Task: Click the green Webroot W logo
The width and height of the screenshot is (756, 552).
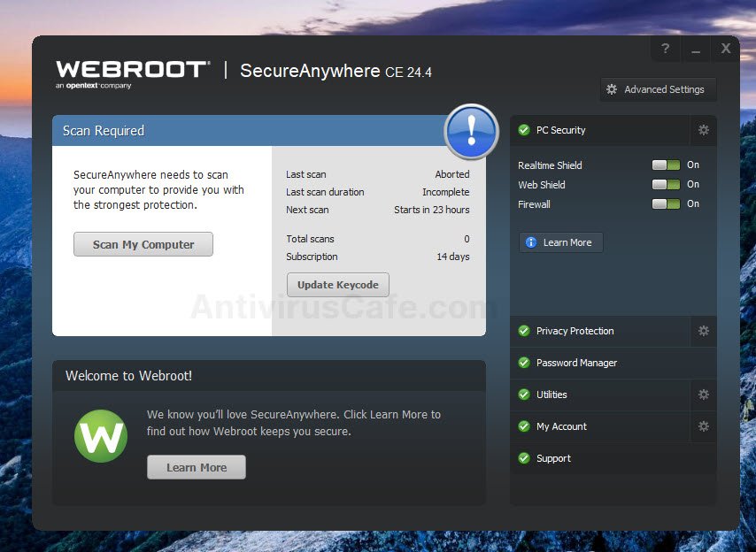Action: 101,436
